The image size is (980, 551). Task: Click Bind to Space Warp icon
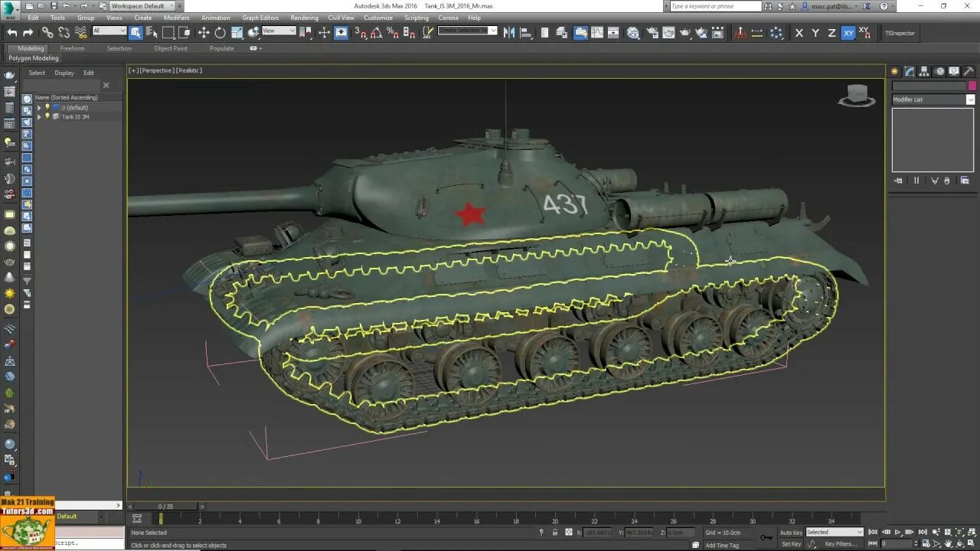[80, 33]
